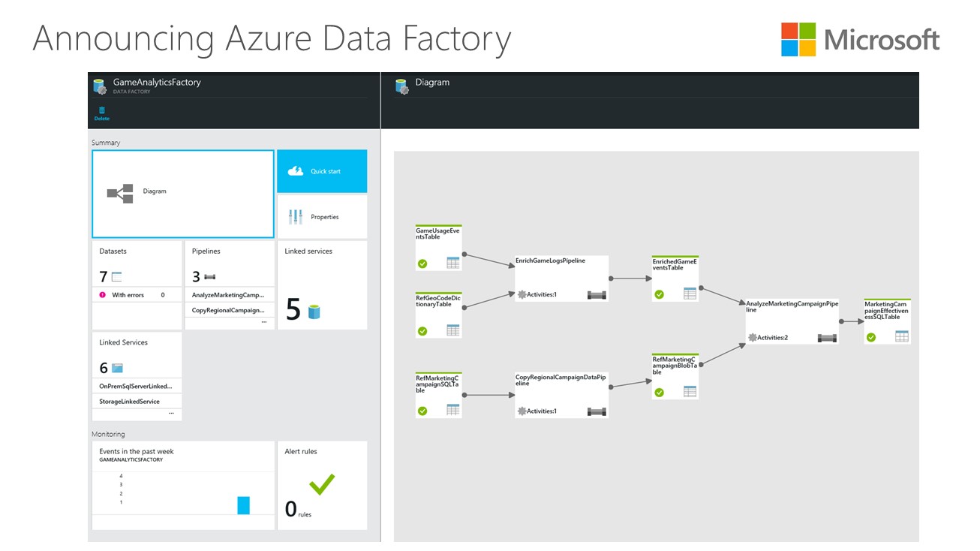Viewport: 980px width, 551px height.
Task: Click the Linked services cylinder icon
Action: pyautogui.click(x=314, y=312)
